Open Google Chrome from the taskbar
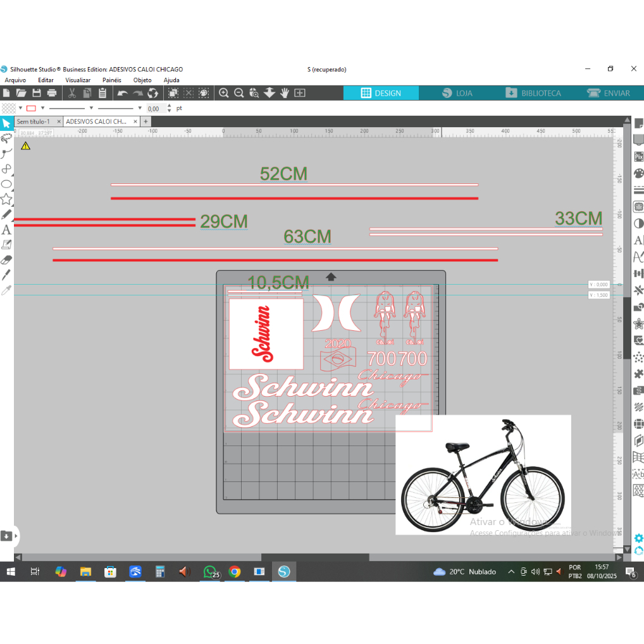The image size is (644, 644). pos(235,571)
